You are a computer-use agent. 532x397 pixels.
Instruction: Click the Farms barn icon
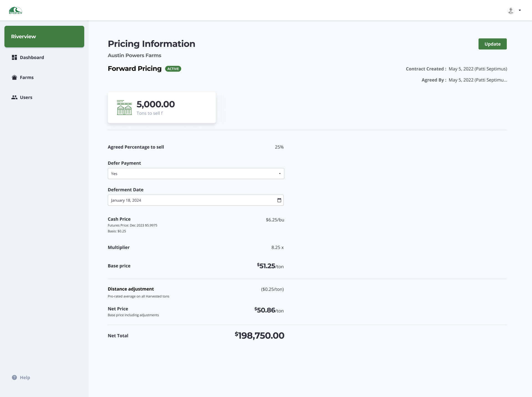coord(14,77)
